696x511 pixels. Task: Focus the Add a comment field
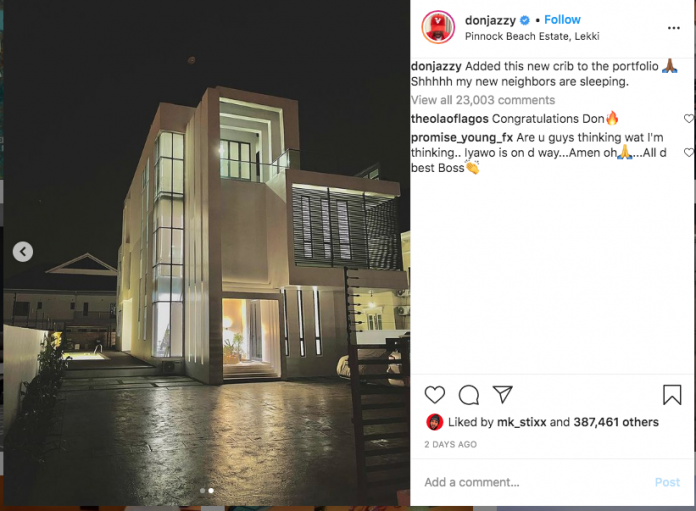point(535,482)
